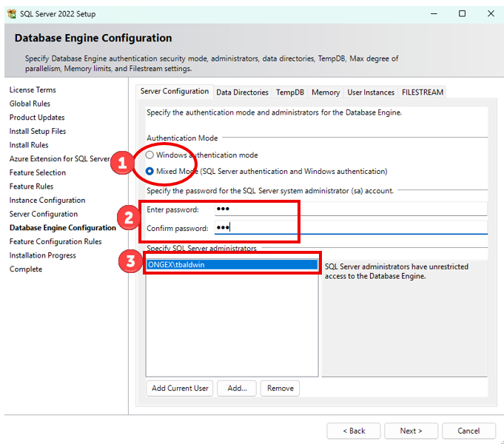The image size is (504, 444).
Task: Proceed with the Next button
Action: [411, 431]
